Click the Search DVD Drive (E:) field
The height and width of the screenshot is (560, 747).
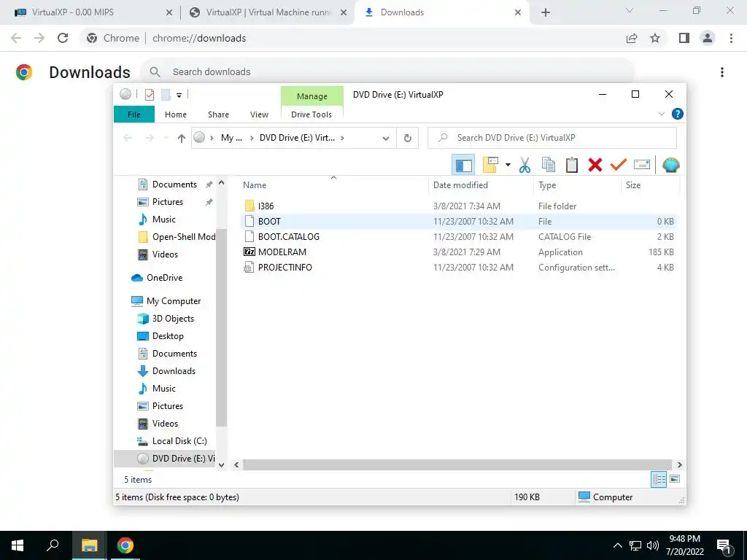pyautogui.click(x=552, y=138)
